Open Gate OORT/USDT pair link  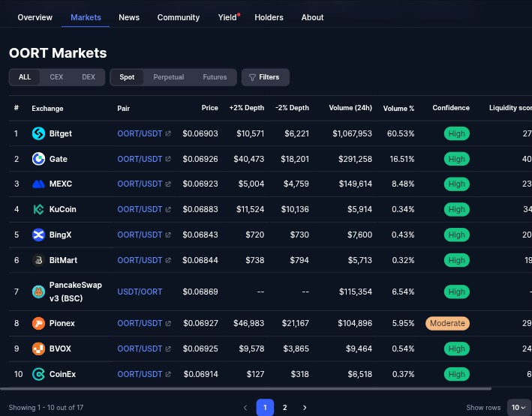click(x=140, y=159)
